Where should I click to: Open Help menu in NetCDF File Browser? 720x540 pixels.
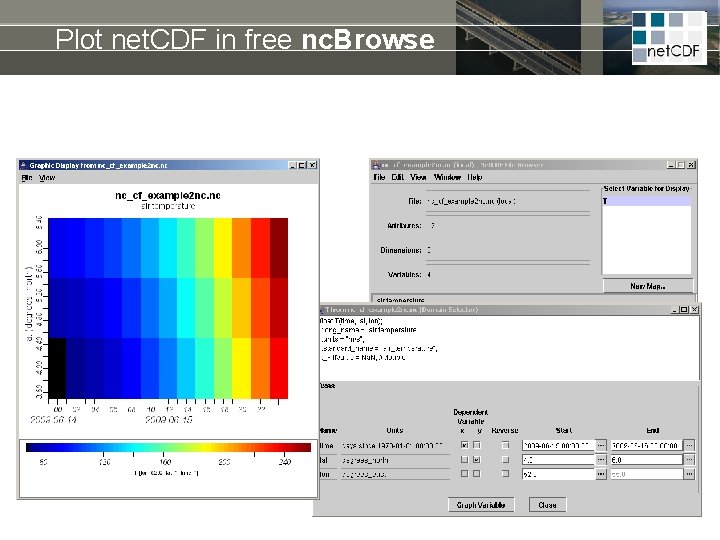click(x=475, y=177)
